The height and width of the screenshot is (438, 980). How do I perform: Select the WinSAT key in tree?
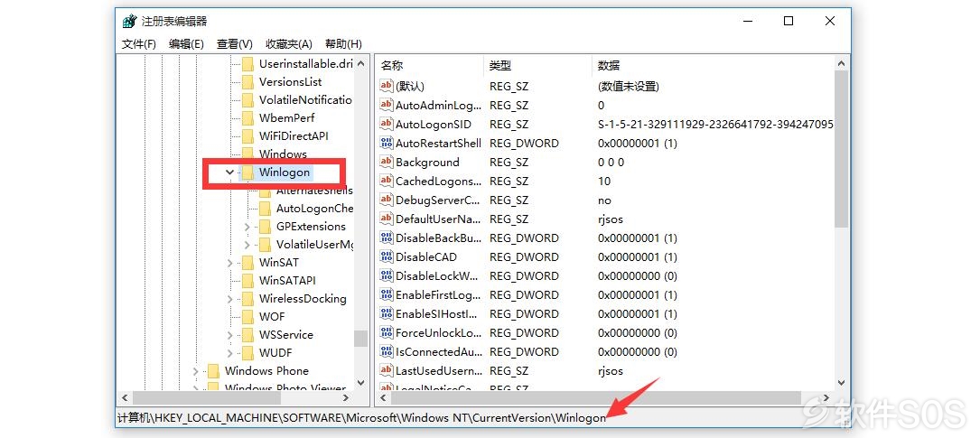tap(279, 263)
